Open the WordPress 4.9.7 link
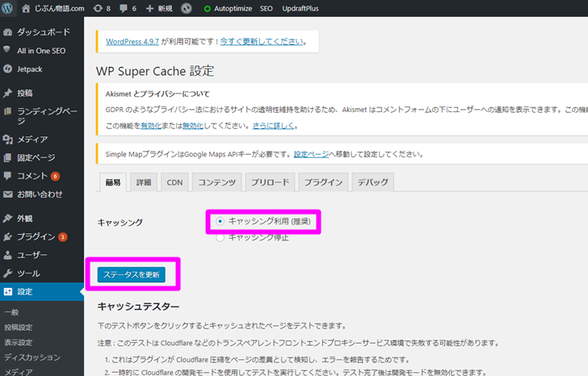 point(132,42)
